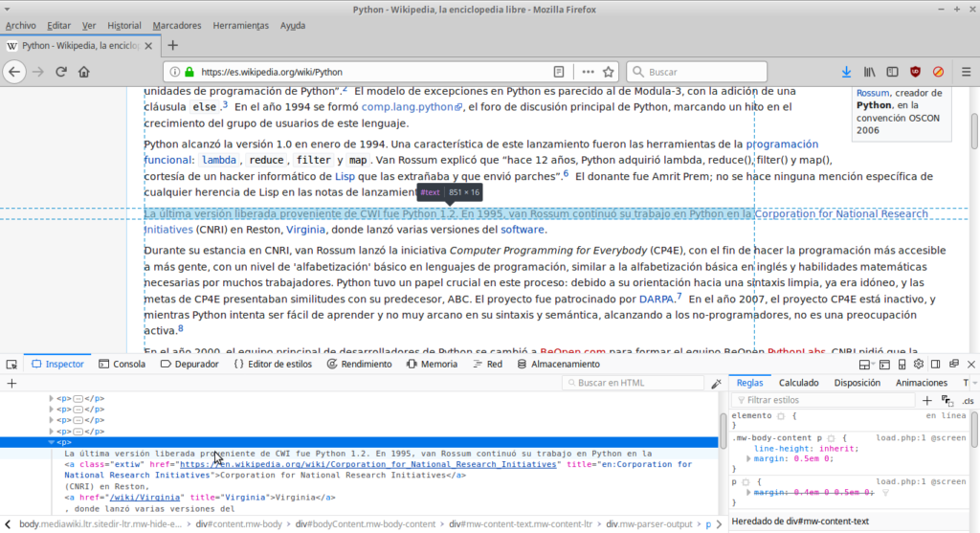Viewport: 980px width, 533px height.
Task: Open the Archivo menu
Action: point(21,26)
